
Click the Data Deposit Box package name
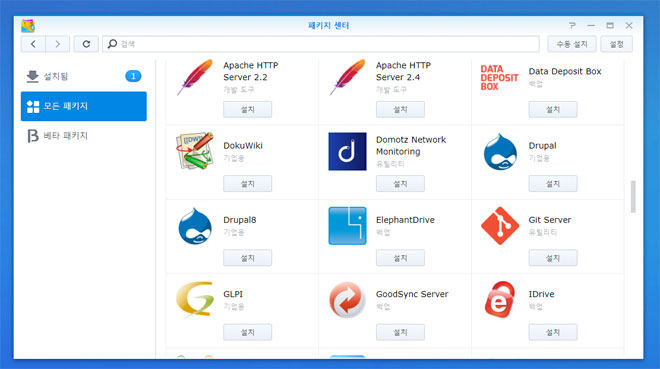tap(565, 72)
